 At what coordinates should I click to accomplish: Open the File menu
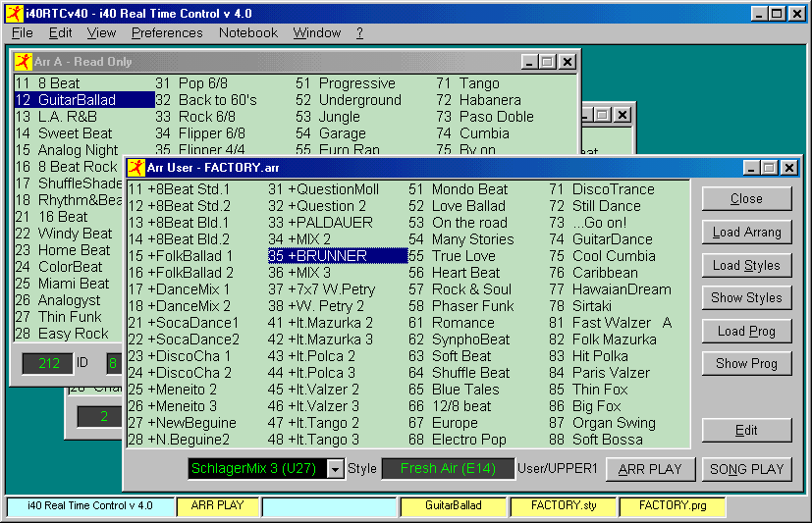22,32
